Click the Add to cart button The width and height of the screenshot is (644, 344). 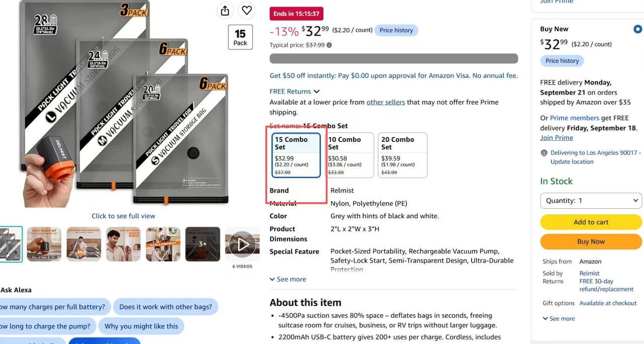pos(591,222)
